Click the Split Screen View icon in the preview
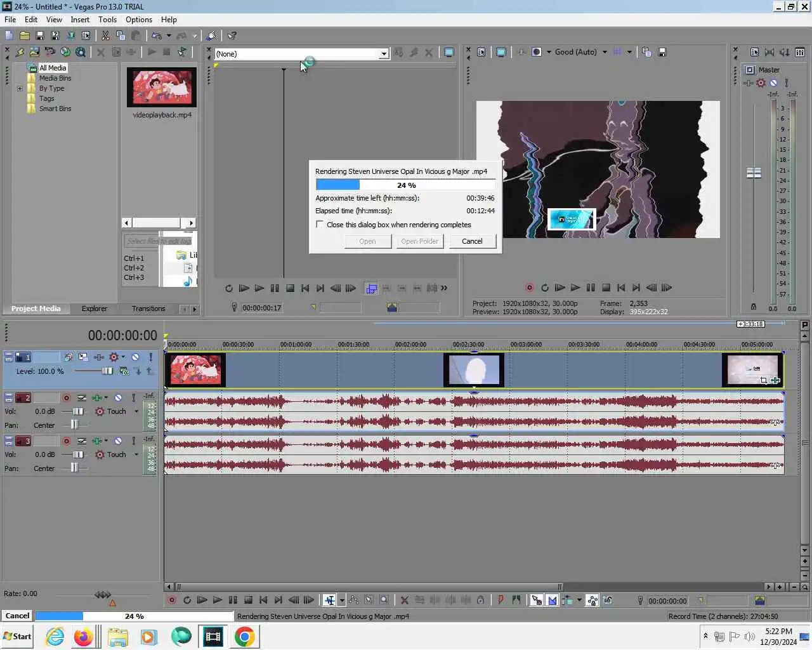This screenshot has height=650, width=812. coord(537,52)
